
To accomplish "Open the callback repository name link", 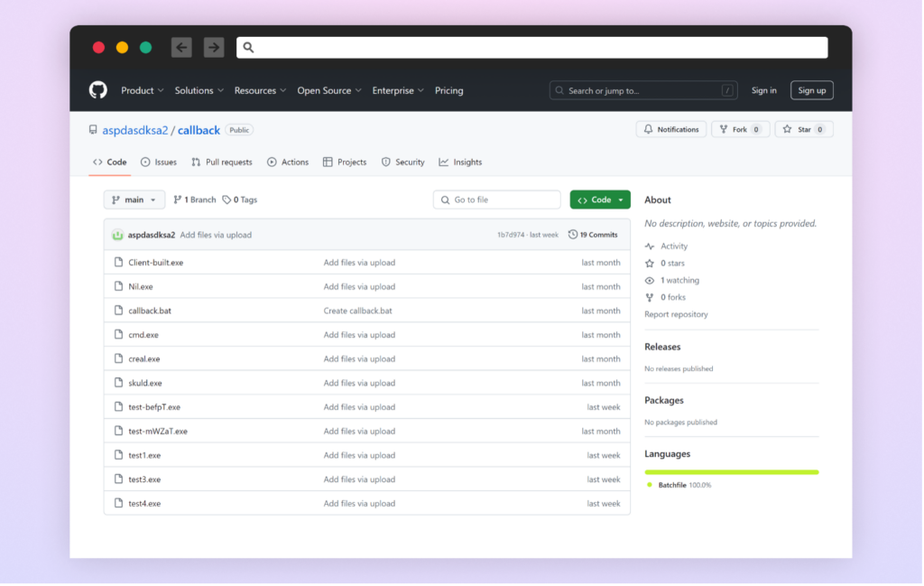I will click(x=199, y=130).
